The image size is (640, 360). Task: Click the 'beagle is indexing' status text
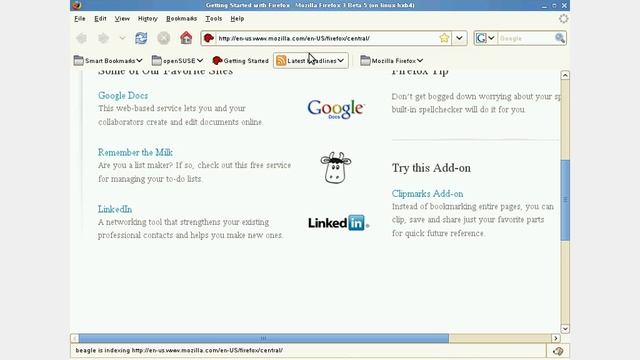click(x=179, y=350)
